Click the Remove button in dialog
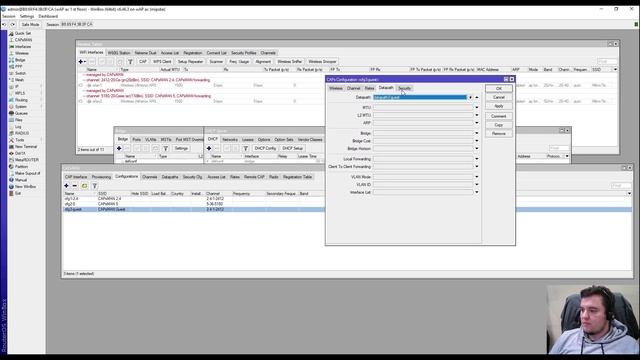The image size is (640, 360). [x=499, y=134]
